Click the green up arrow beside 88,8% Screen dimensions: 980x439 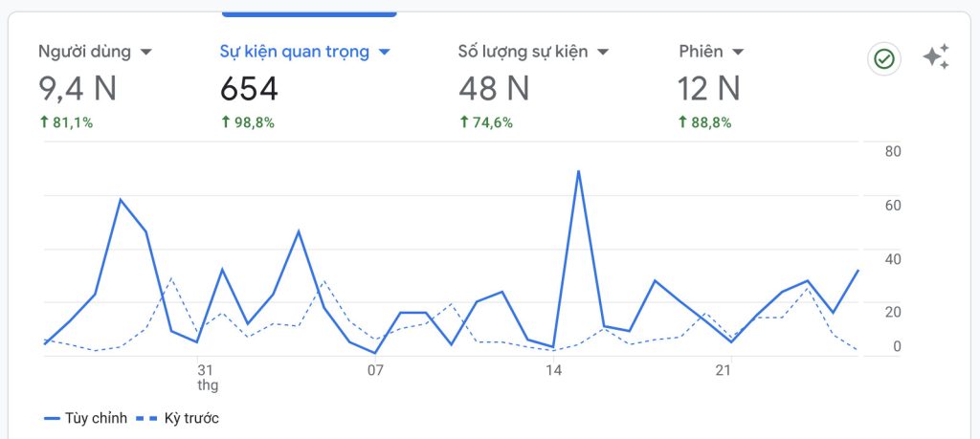coord(683,122)
